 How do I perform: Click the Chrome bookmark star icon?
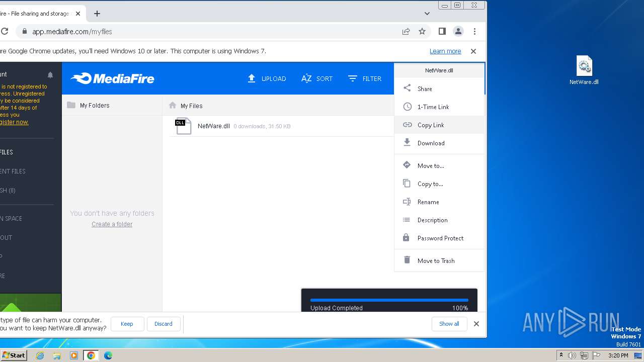click(x=422, y=31)
